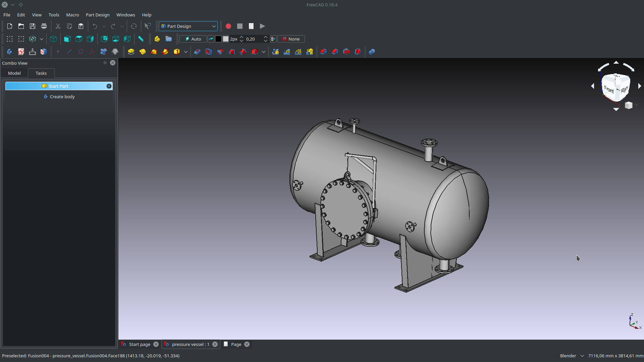Viewport: 644px width, 362px height.
Task: Switch to the Start page tab
Action: coord(140,344)
